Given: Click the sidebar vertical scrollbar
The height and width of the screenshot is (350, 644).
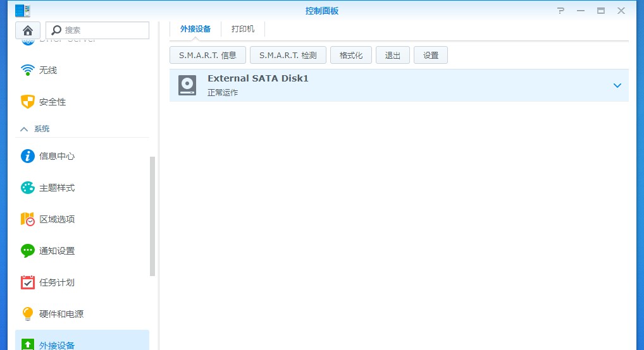Looking at the screenshot, I should pos(152,216).
